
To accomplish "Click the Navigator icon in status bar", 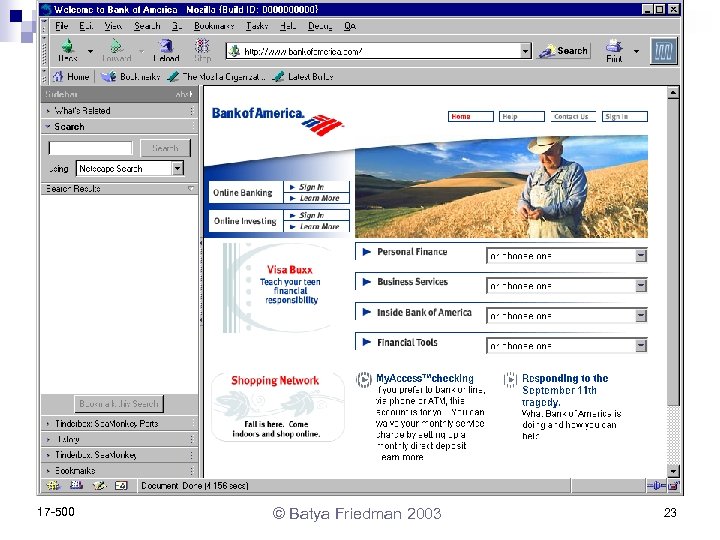I will pos(53,485).
